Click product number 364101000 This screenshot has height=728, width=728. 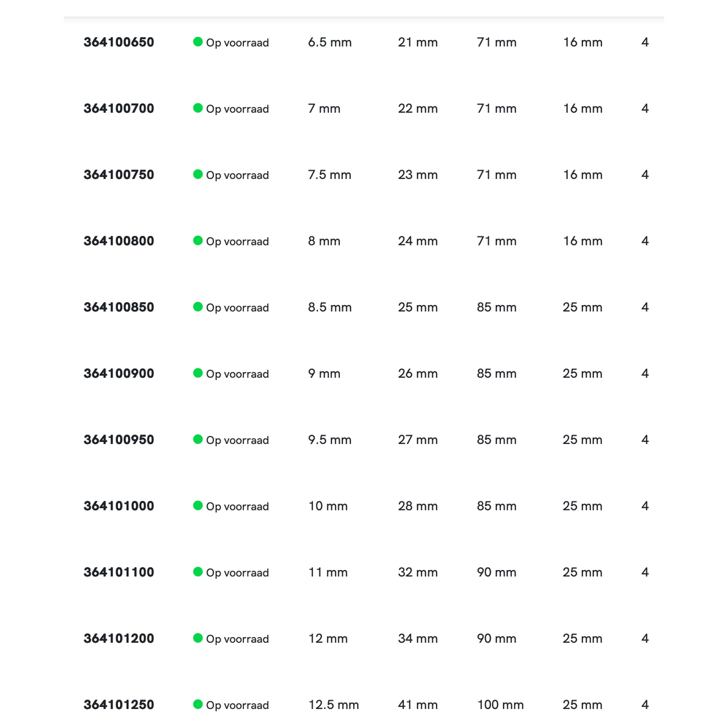[x=119, y=506]
